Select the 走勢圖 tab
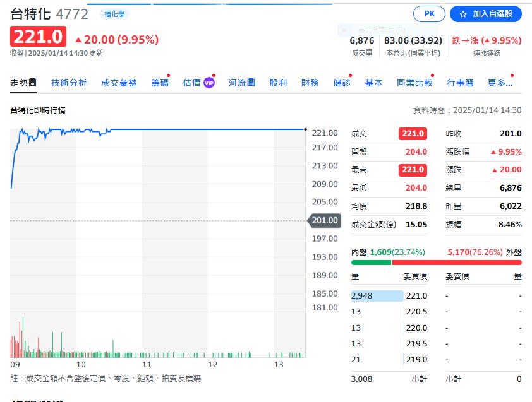The width and height of the screenshot is (532, 402). click(x=23, y=83)
